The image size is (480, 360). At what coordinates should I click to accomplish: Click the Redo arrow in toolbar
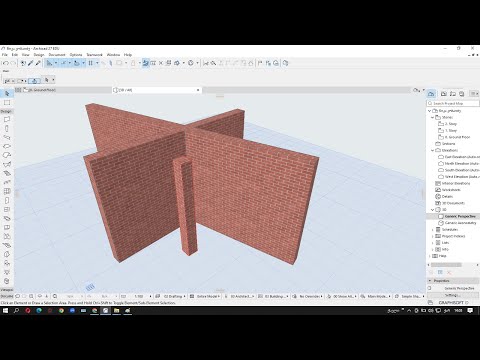click(x=13, y=63)
